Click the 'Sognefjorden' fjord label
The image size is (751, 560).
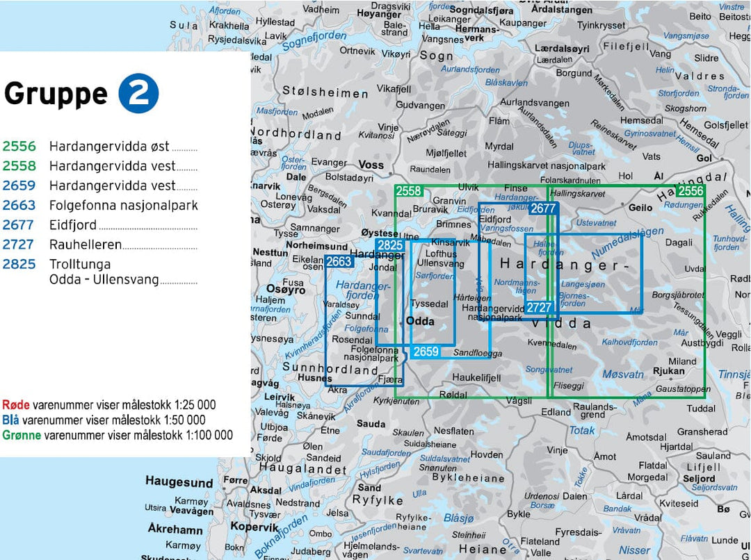click(x=314, y=41)
